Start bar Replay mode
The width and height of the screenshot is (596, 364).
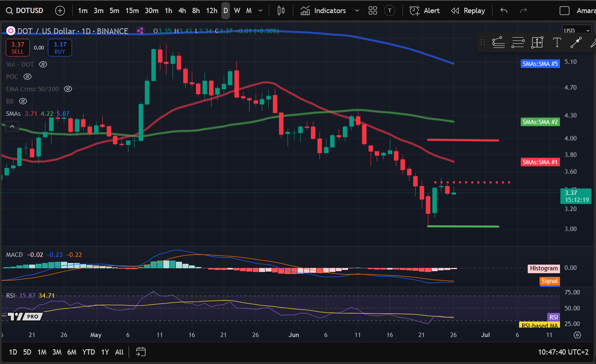tap(468, 11)
